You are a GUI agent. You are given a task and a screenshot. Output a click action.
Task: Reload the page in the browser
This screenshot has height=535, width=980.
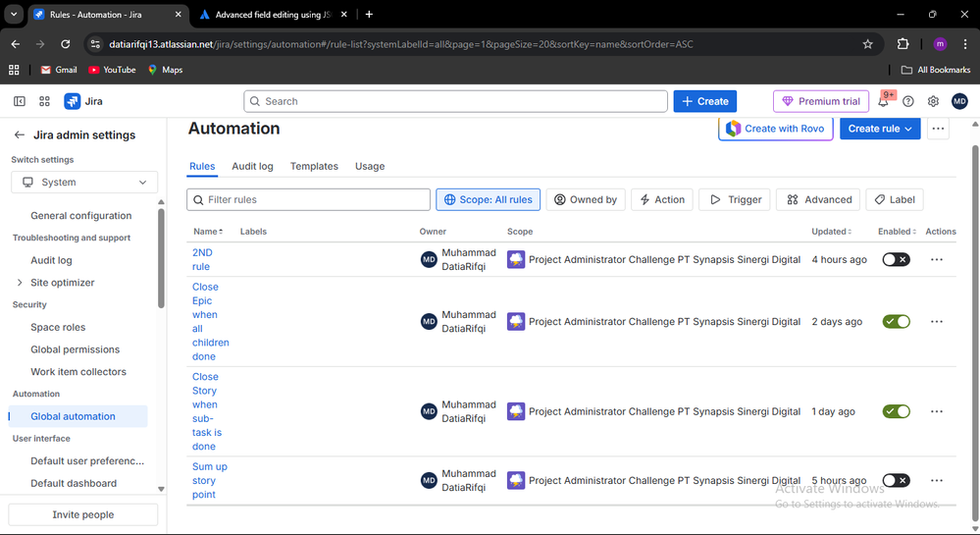(x=65, y=44)
